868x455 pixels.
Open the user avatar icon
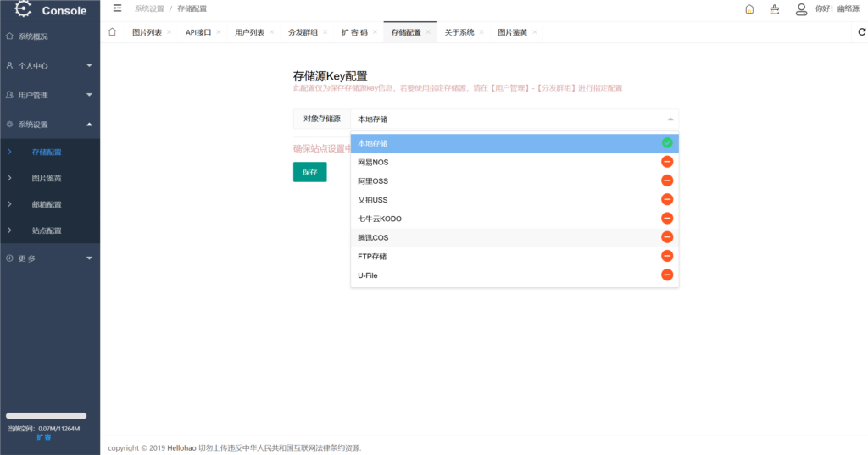point(801,9)
